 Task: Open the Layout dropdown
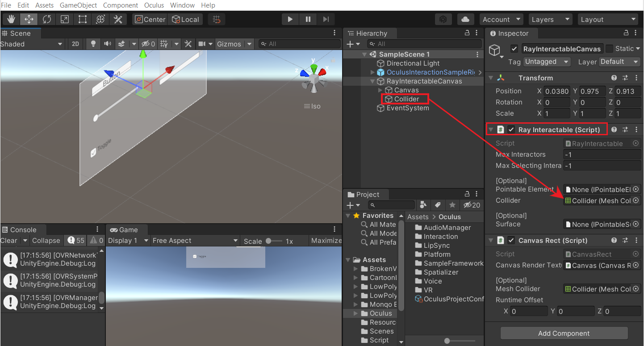[x=608, y=19]
